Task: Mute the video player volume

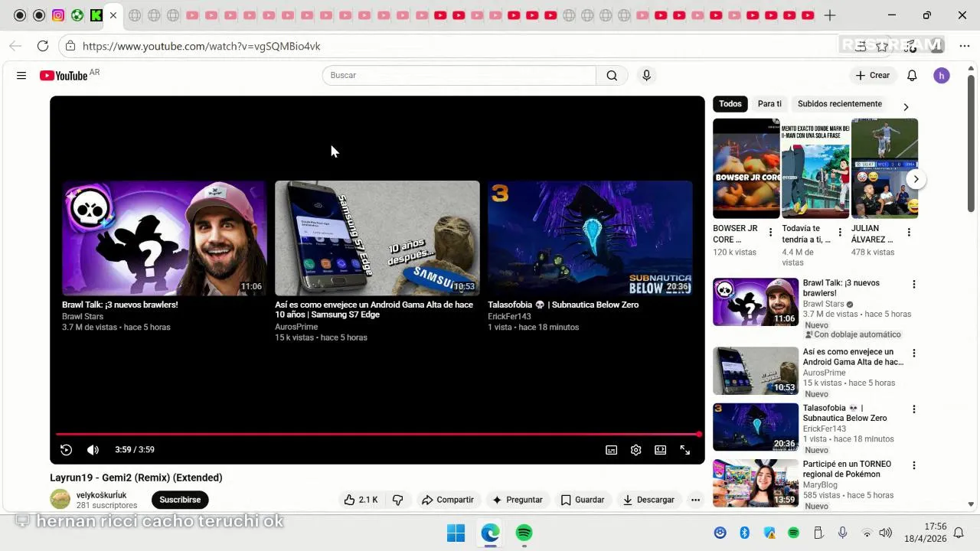Action: click(x=93, y=450)
